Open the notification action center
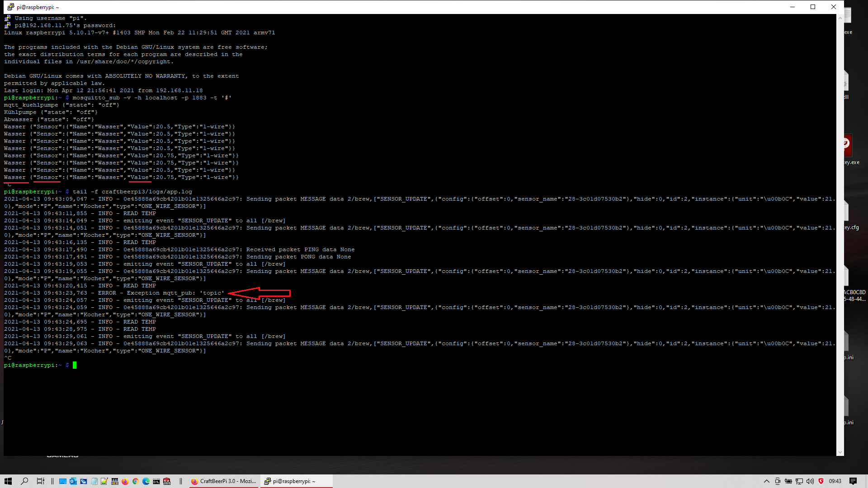The width and height of the screenshot is (868, 488). coord(853,481)
